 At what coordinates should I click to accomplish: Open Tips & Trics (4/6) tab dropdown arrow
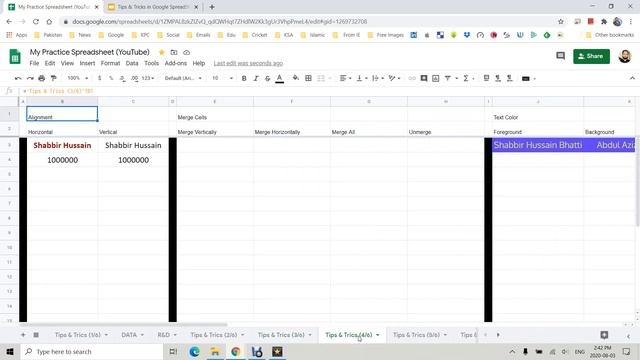point(378,335)
